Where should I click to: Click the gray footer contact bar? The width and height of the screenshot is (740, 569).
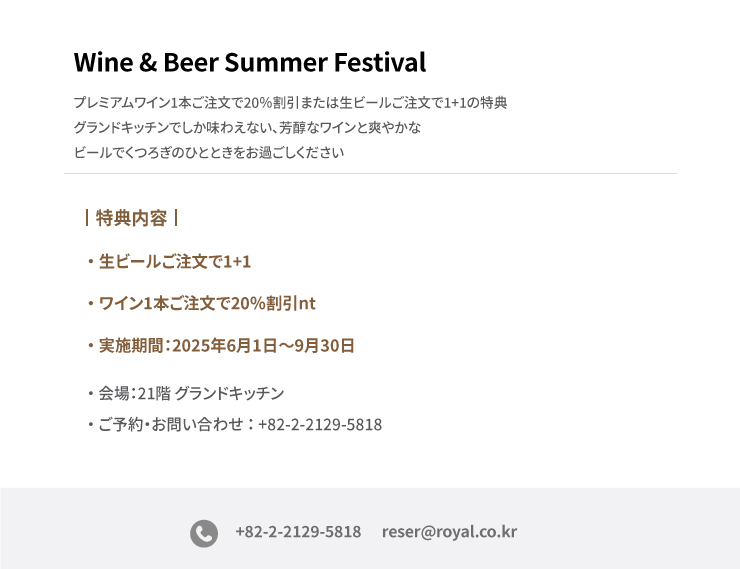[x=370, y=528]
